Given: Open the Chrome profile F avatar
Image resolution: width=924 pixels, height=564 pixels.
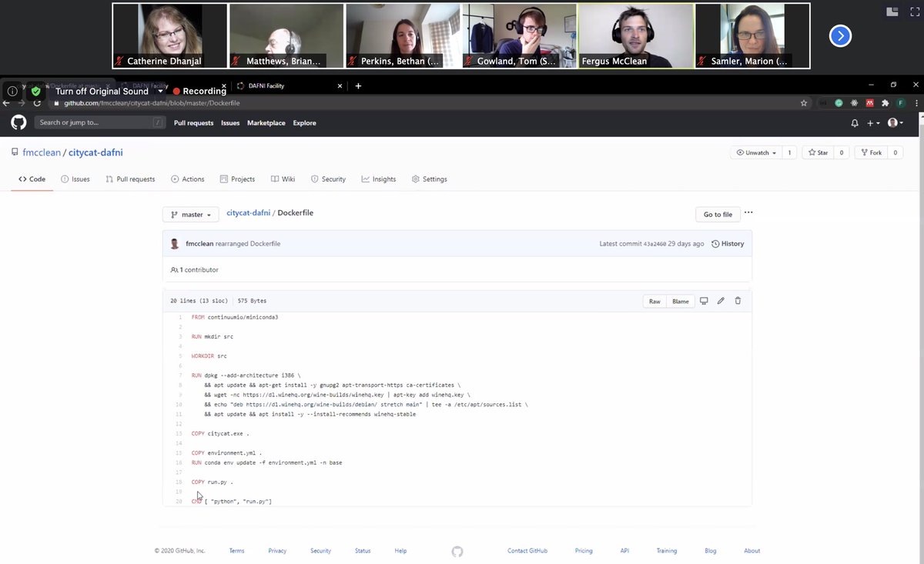Looking at the screenshot, I should coord(900,103).
